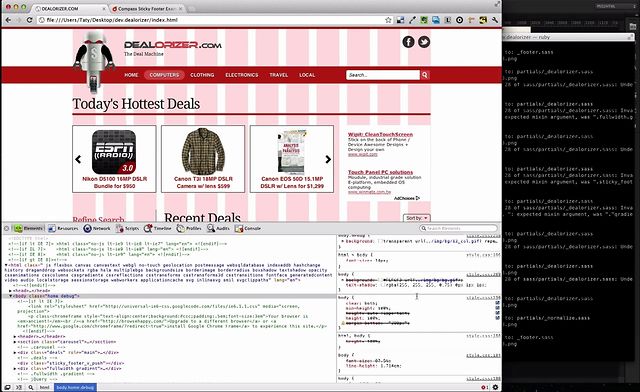This screenshot has width=640, height=392.
Task: Open the Resources panel in DevTools
Action: [x=63, y=228]
